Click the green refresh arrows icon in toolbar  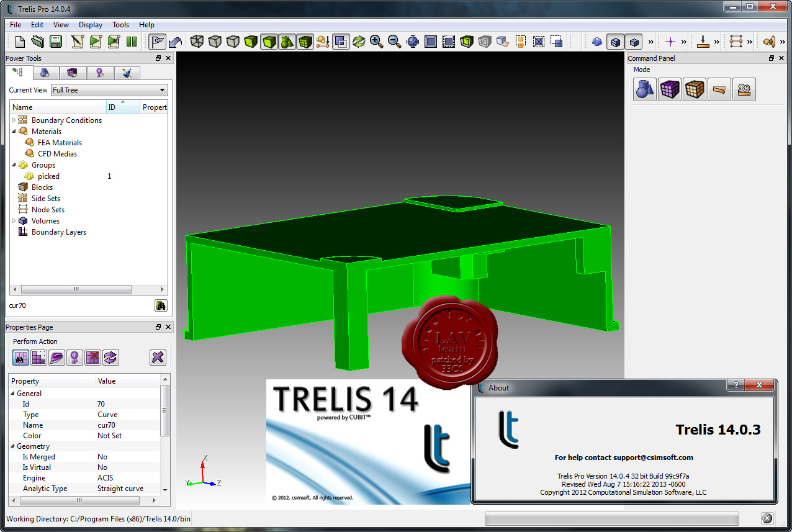[358, 42]
